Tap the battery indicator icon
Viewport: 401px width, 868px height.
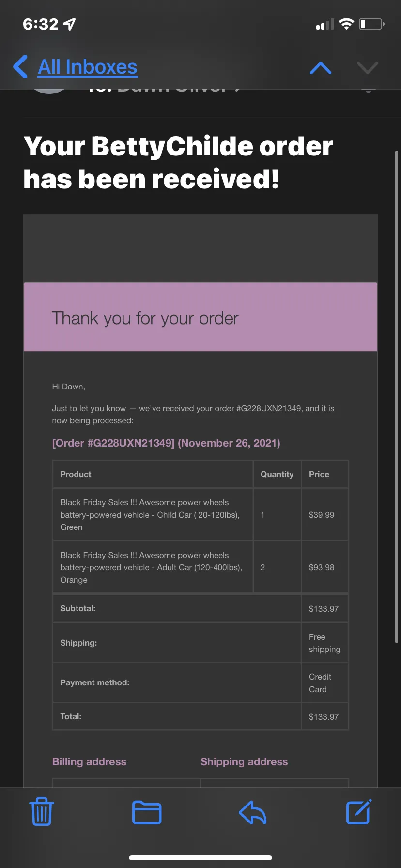tap(371, 24)
